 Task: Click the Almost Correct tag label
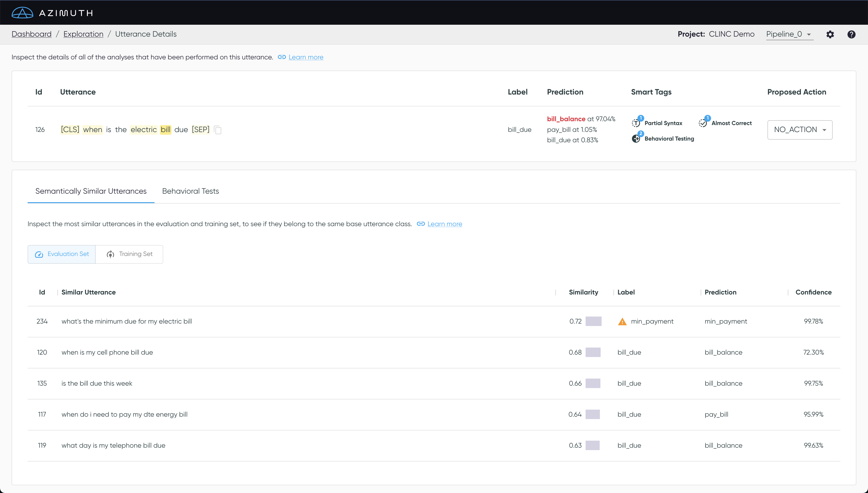731,123
